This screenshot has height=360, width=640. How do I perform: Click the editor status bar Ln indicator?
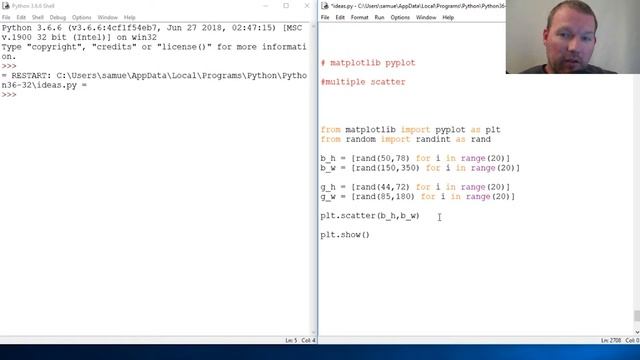click(611, 340)
